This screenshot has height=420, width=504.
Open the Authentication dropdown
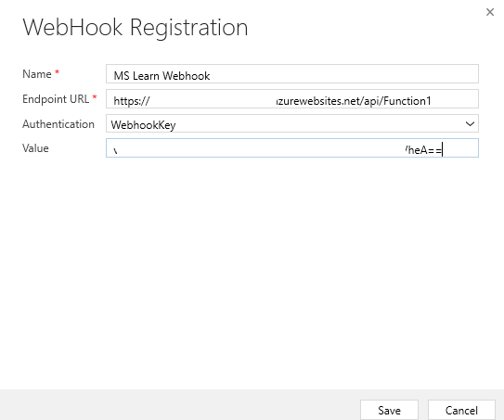pyautogui.click(x=292, y=123)
